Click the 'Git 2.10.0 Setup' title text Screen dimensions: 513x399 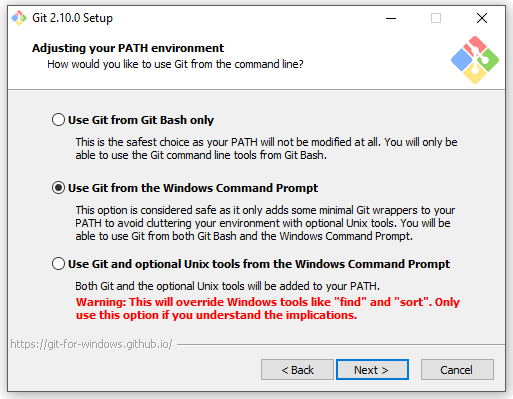(72, 18)
